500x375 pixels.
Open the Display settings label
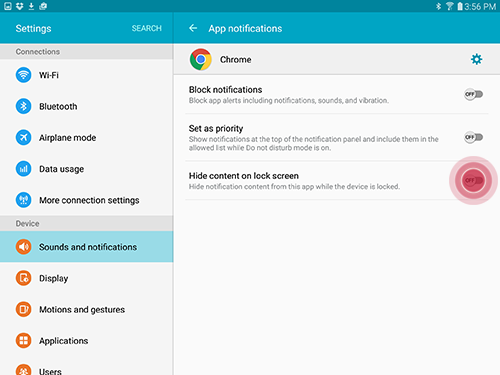(x=53, y=278)
